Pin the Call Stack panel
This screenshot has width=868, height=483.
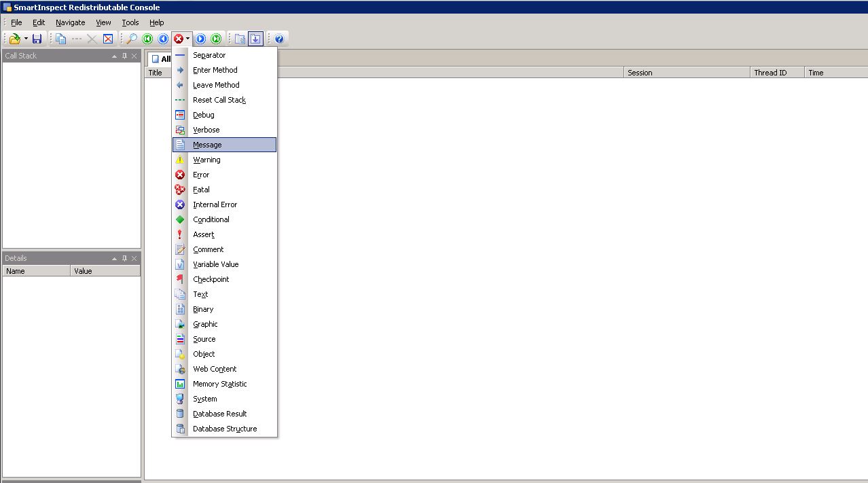pyautogui.click(x=124, y=56)
